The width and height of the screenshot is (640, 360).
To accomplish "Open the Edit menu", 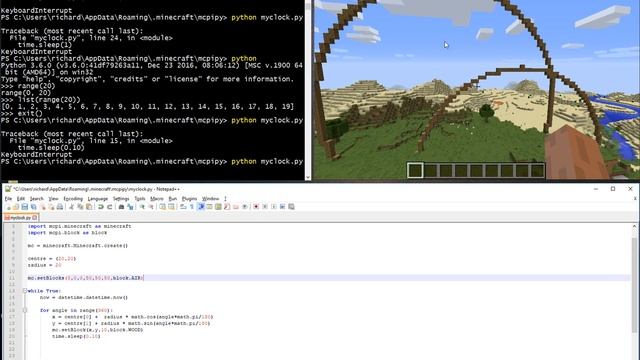I will 21,199.
